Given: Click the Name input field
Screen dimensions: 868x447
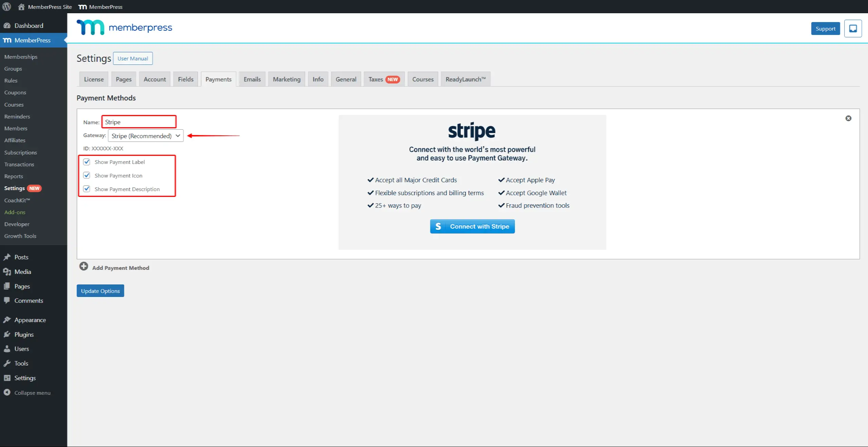Looking at the screenshot, I should 139,122.
